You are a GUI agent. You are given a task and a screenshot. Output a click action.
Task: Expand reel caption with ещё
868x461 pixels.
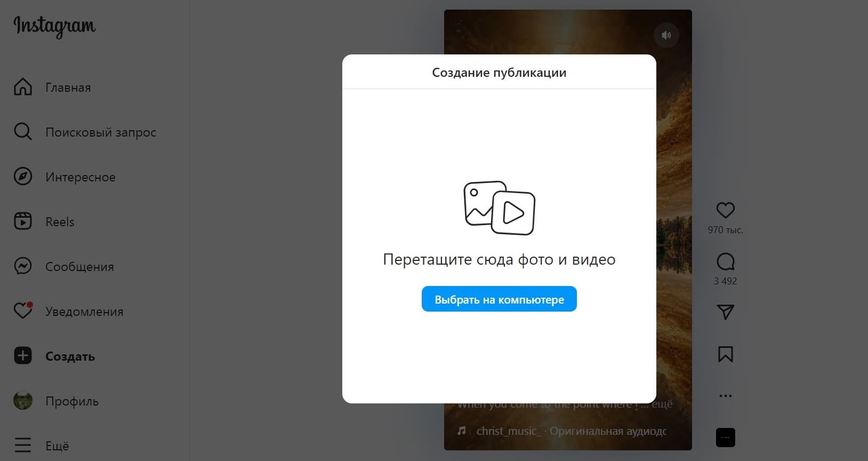point(662,404)
